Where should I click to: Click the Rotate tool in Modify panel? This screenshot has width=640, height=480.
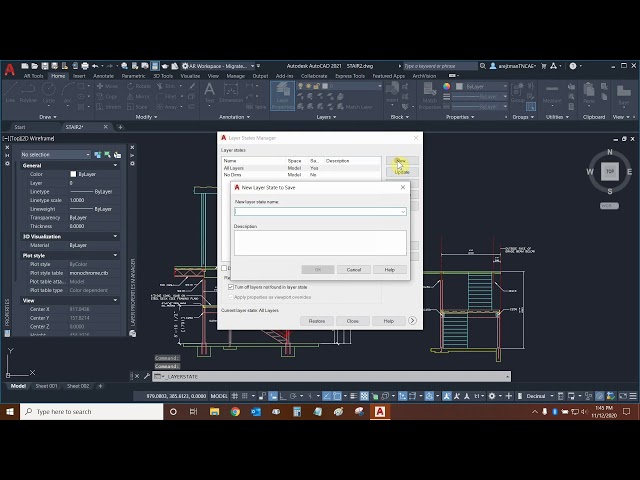coord(139,86)
